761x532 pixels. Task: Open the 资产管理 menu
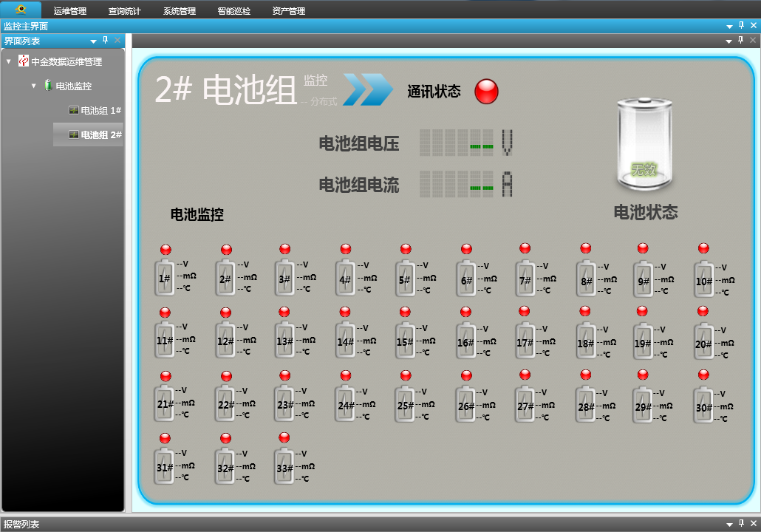[x=287, y=10]
